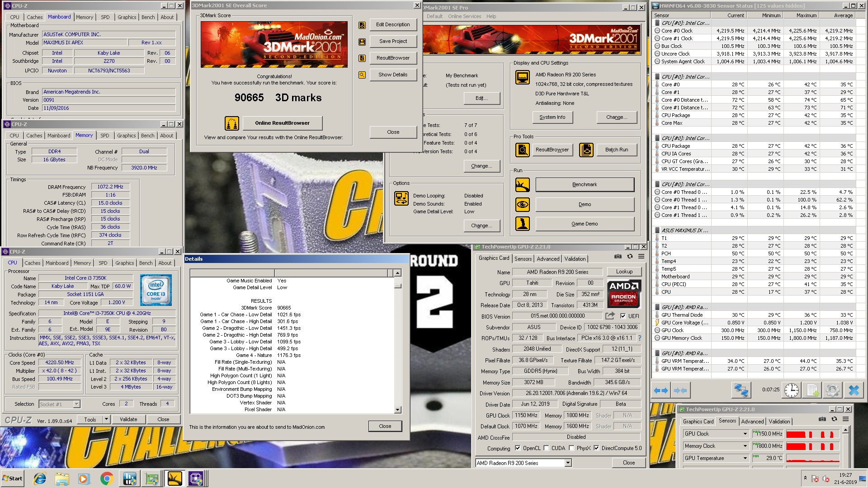Click the icon beside Edit Description
The image size is (868, 488).
tap(362, 25)
